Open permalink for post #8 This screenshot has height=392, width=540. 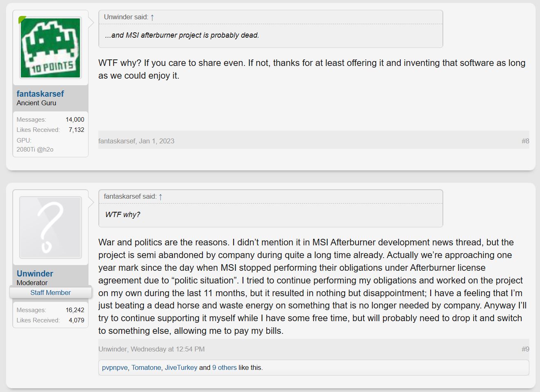525,141
